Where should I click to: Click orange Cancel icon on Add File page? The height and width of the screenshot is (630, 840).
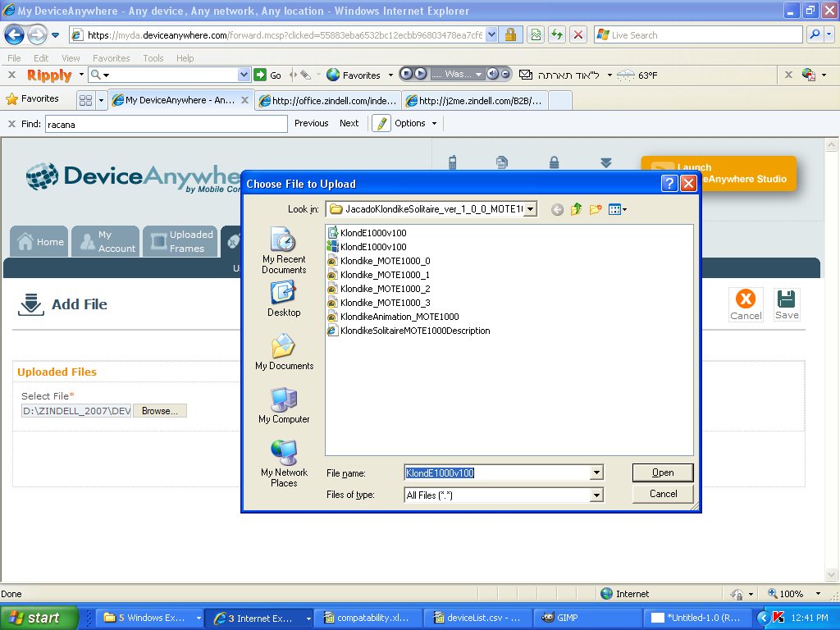[x=745, y=304]
